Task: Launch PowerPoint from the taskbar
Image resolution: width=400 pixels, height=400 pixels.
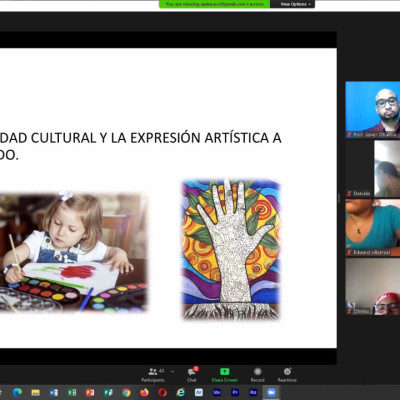Action: point(90,393)
